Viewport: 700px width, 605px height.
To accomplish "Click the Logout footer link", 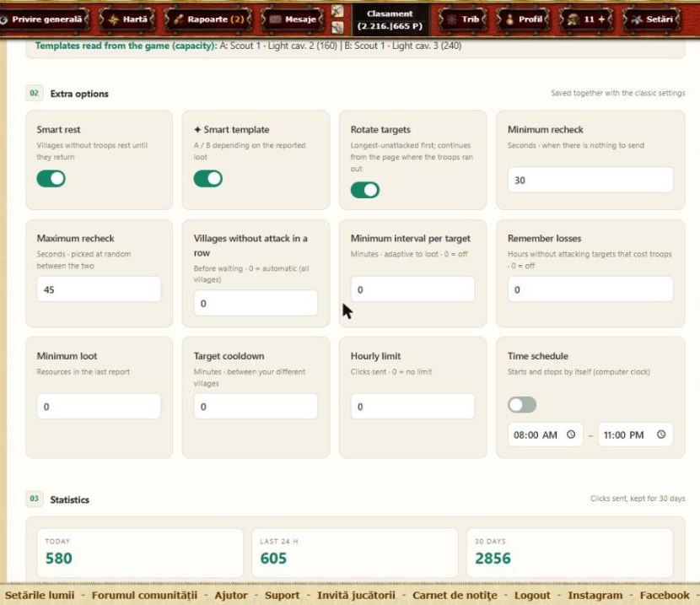I will pos(532,595).
